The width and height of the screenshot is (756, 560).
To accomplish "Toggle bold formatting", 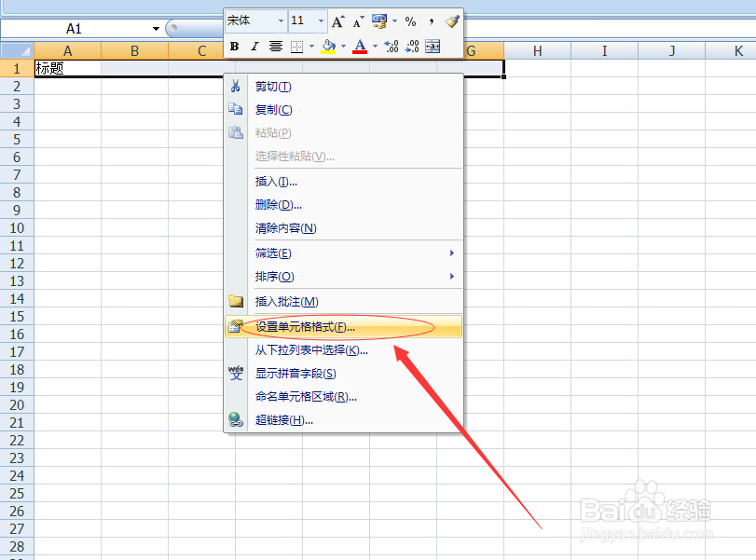I will [x=234, y=46].
